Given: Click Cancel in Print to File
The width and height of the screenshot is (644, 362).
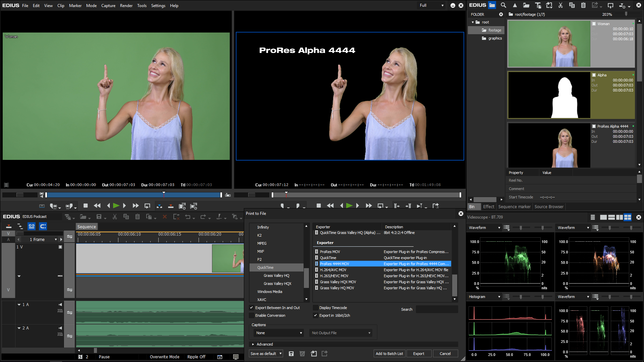Looking at the screenshot, I should pyautogui.click(x=445, y=354).
